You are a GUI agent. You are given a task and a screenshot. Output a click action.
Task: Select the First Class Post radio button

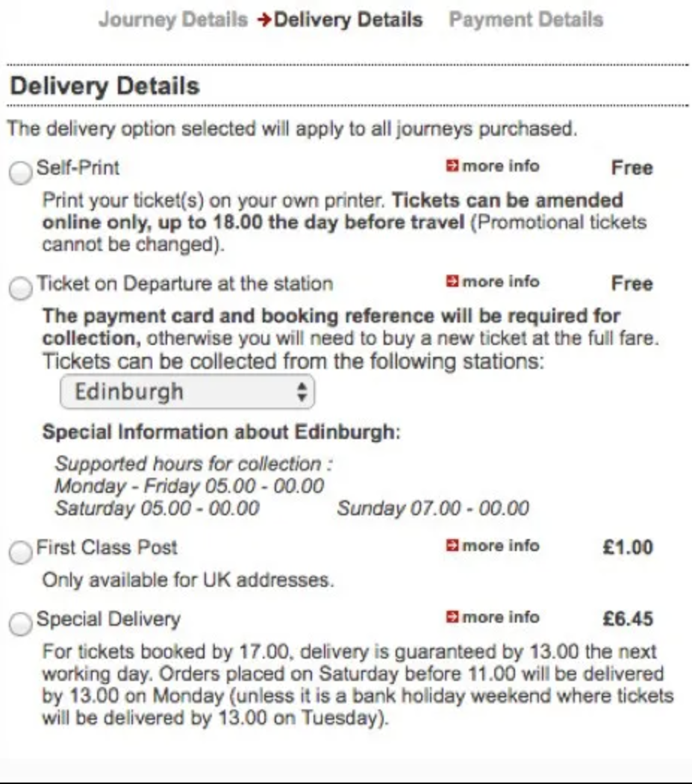[x=20, y=553]
